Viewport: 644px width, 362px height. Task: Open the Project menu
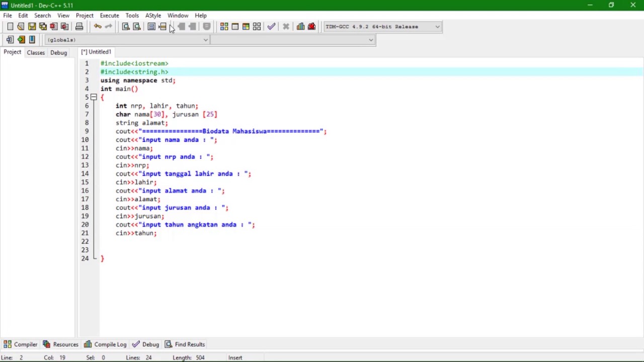(x=85, y=16)
